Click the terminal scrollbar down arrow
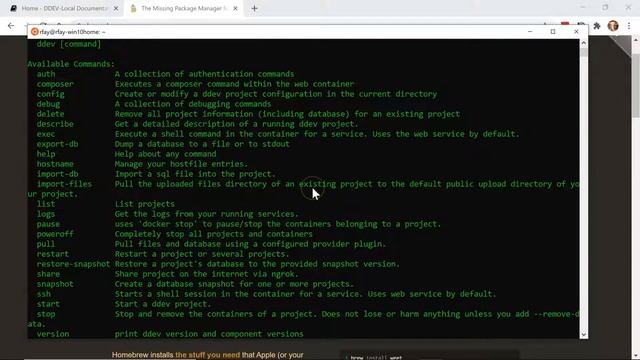 584,334
